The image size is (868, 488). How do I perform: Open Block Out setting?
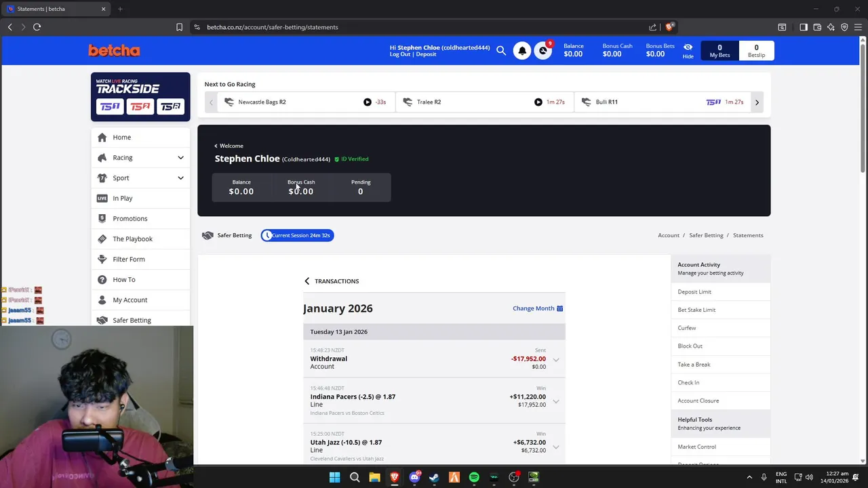click(720, 346)
